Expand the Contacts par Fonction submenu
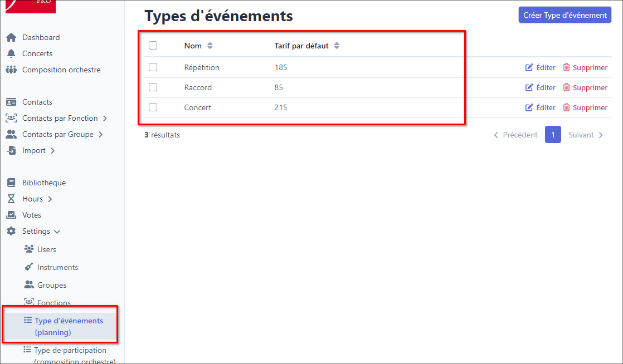Screen dimensions: 623x364 (x=105, y=119)
